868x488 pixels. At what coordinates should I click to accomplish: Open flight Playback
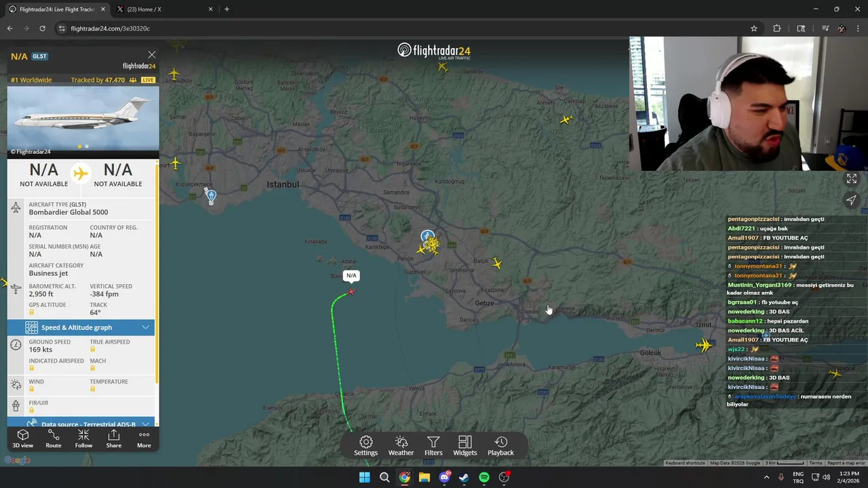pos(500,446)
